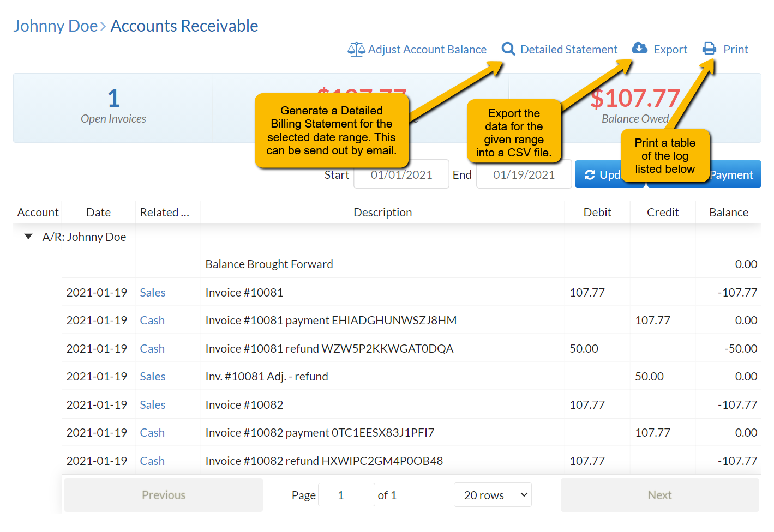Click the End date field
The width and height of the screenshot is (774, 532).
[x=524, y=174]
